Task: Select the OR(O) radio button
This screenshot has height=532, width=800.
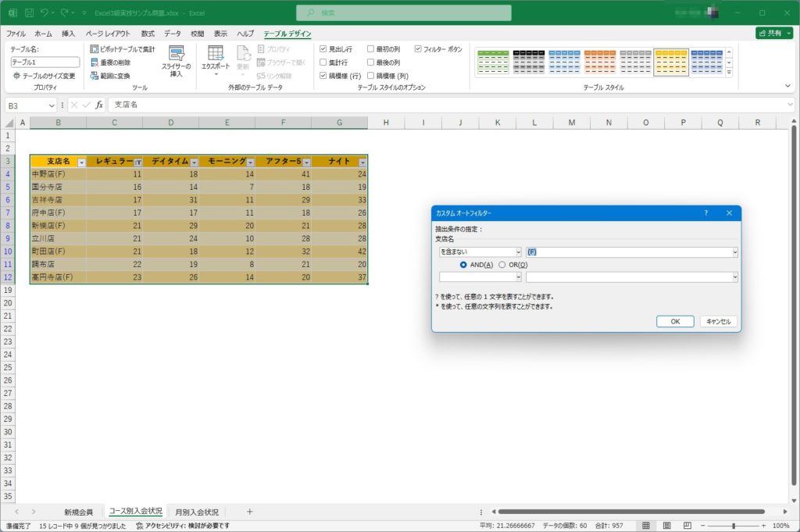Action: coord(502,265)
